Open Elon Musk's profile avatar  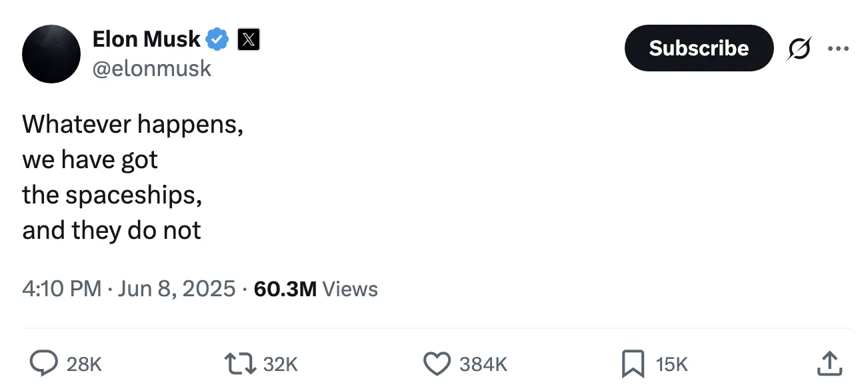point(51,54)
